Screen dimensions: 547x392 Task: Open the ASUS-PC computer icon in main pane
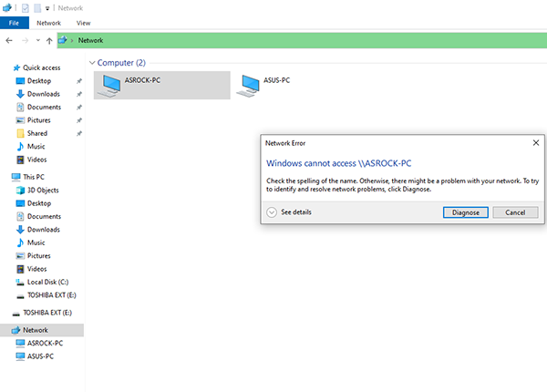pyautogui.click(x=248, y=86)
